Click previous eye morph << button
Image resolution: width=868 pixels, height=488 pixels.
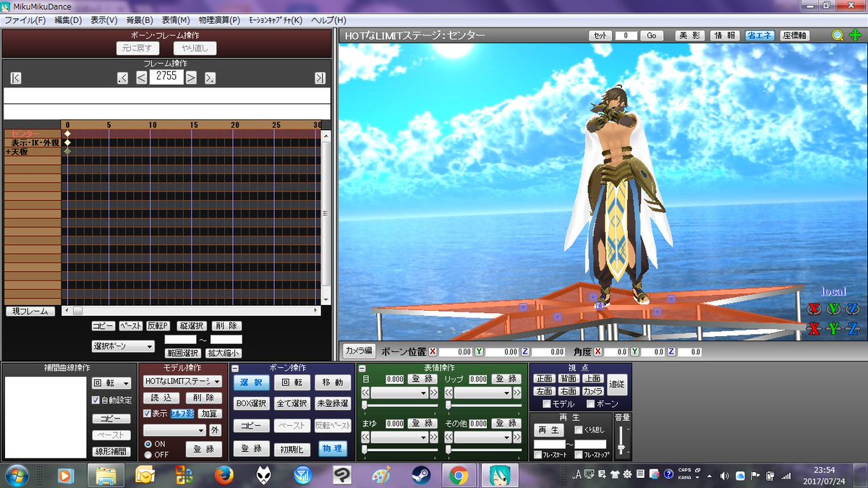click(x=366, y=393)
